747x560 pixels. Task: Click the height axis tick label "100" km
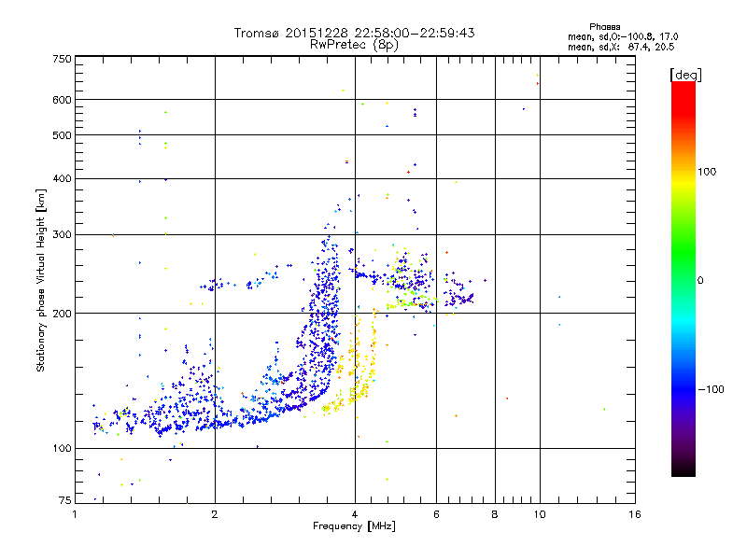tap(62, 449)
